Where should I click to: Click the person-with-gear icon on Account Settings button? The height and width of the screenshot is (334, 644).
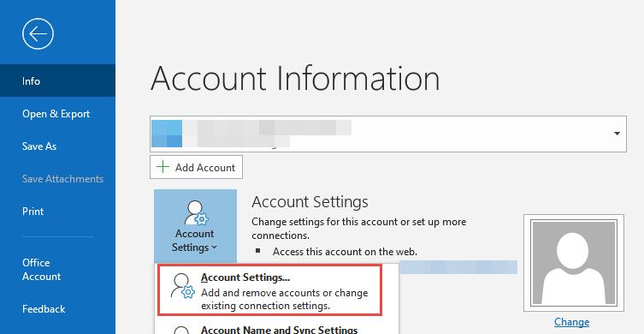(x=196, y=212)
